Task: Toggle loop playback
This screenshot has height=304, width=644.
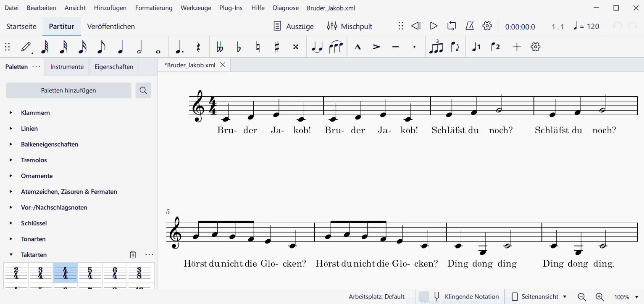Action: pos(452,26)
